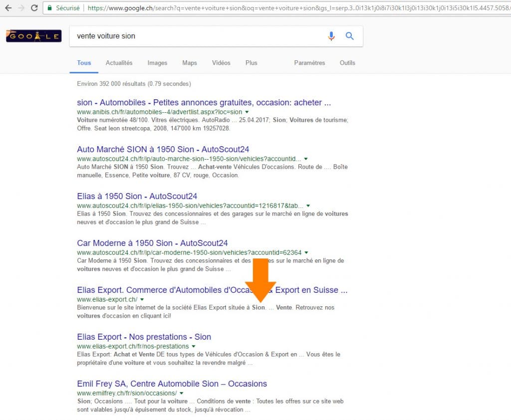Screen dimensions: 511x420
Task: Open the Outils options
Action: point(347,63)
